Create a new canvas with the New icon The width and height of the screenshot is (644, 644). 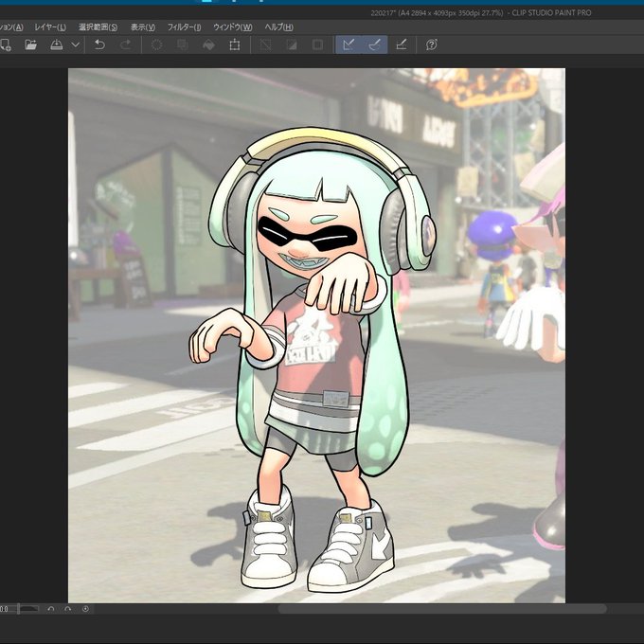5,45
